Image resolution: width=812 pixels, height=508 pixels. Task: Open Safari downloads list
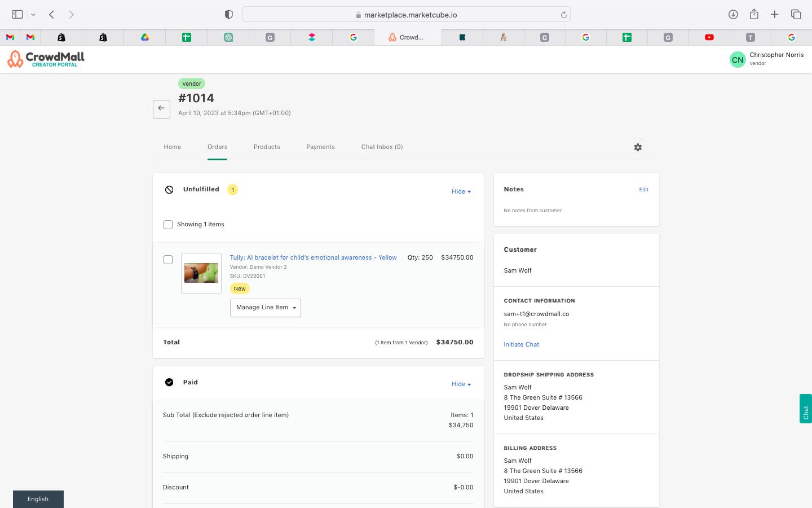pyautogui.click(x=733, y=15)
